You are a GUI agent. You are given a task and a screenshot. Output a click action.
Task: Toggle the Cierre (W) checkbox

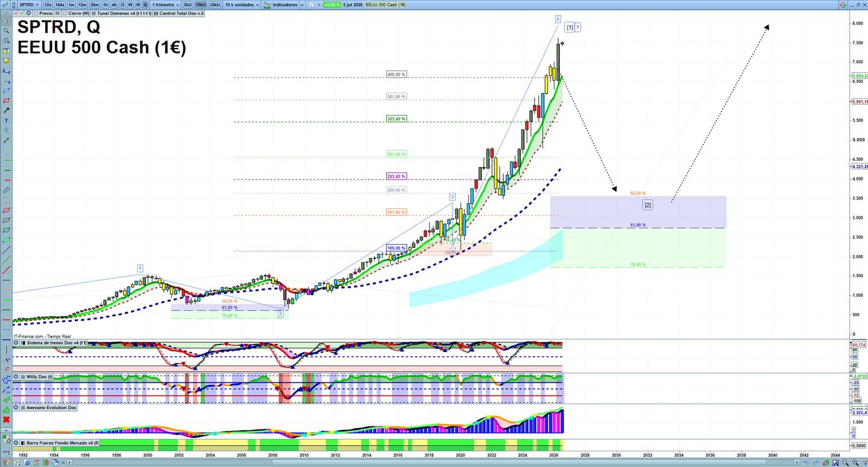65,14
